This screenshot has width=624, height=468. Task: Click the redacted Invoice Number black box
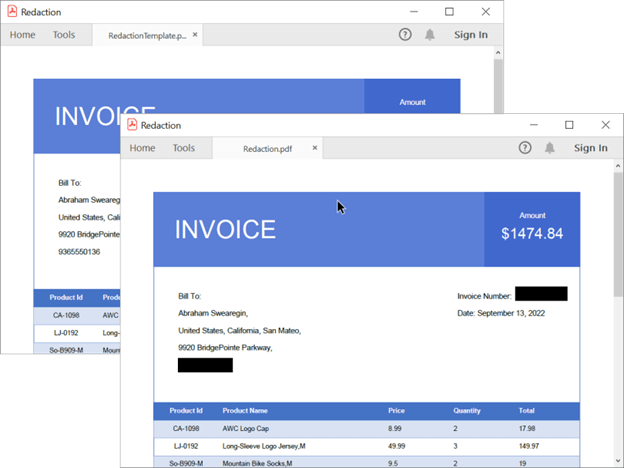(x=541, y=294)
